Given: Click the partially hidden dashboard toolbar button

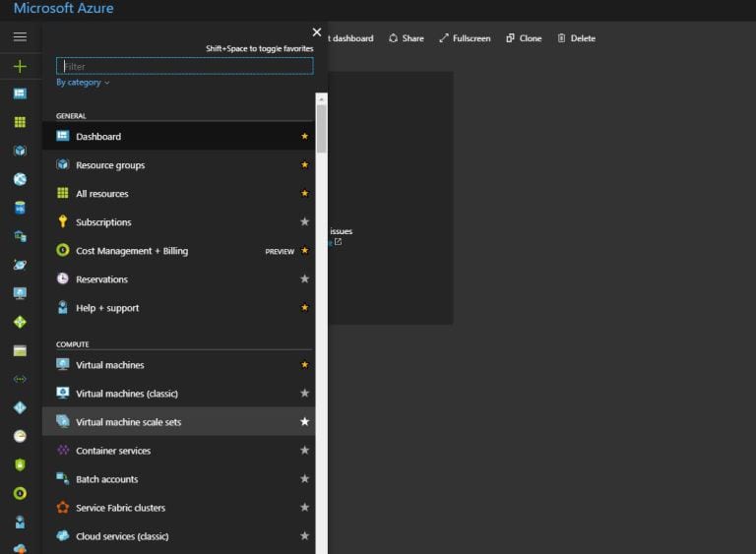Looking at the screenshot, I should [x=351, y=38].
